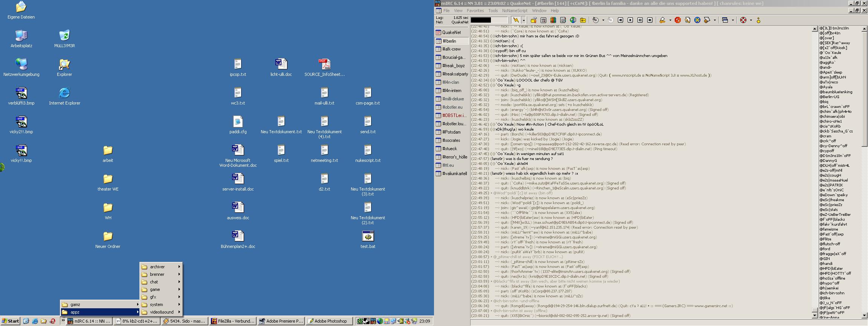Open the colorful books address book icon
The height and width of the screenshot is (326, 868).
(x=553, y=20)
